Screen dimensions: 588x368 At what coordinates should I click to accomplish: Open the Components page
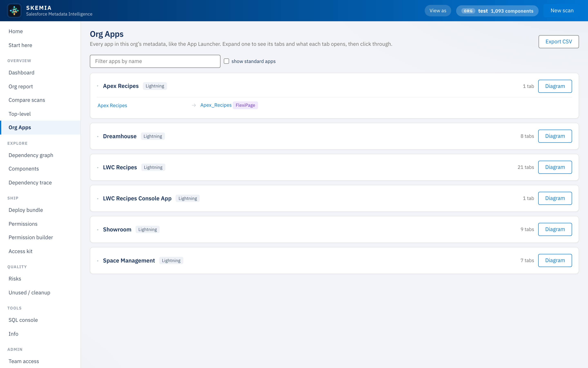(x=40, y=169)
